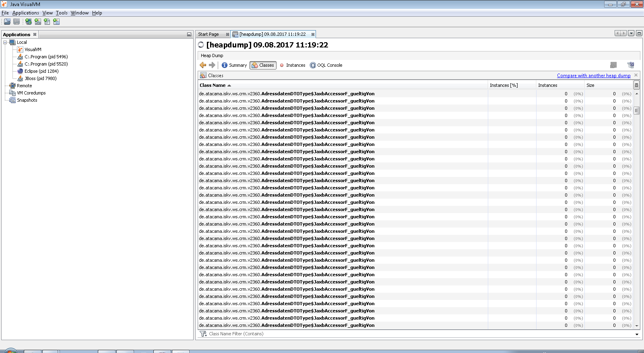Viewport: 644px width, 353px height.
Task: Toggle the Instances heap view
Action: [x=292, y=65]
